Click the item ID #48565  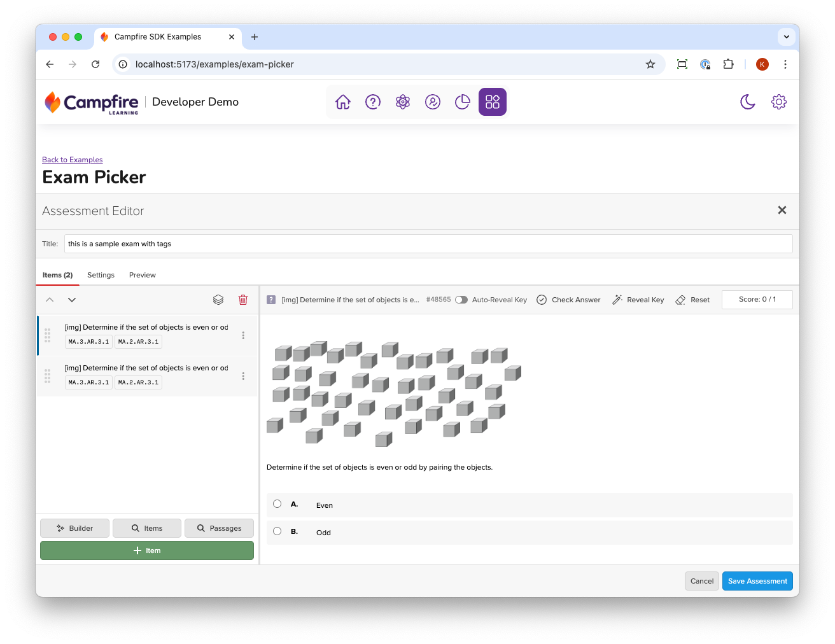(x=439, y=299)
